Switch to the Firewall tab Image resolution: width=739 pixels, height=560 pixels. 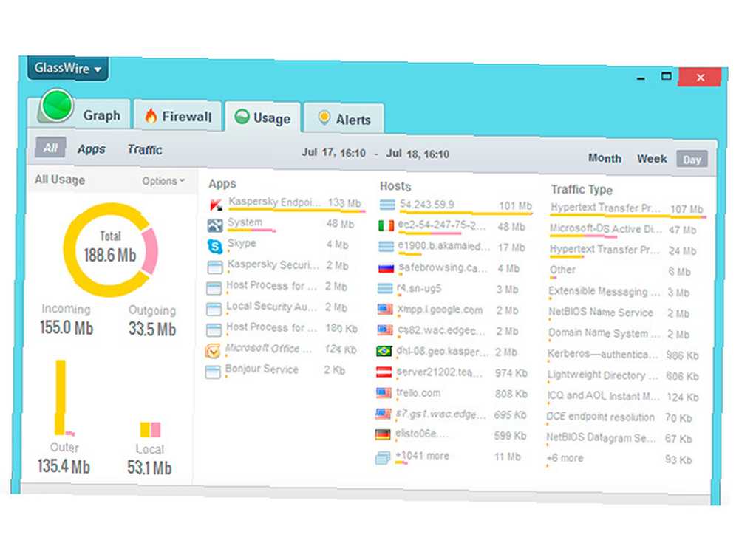click(x=178, y=116)
